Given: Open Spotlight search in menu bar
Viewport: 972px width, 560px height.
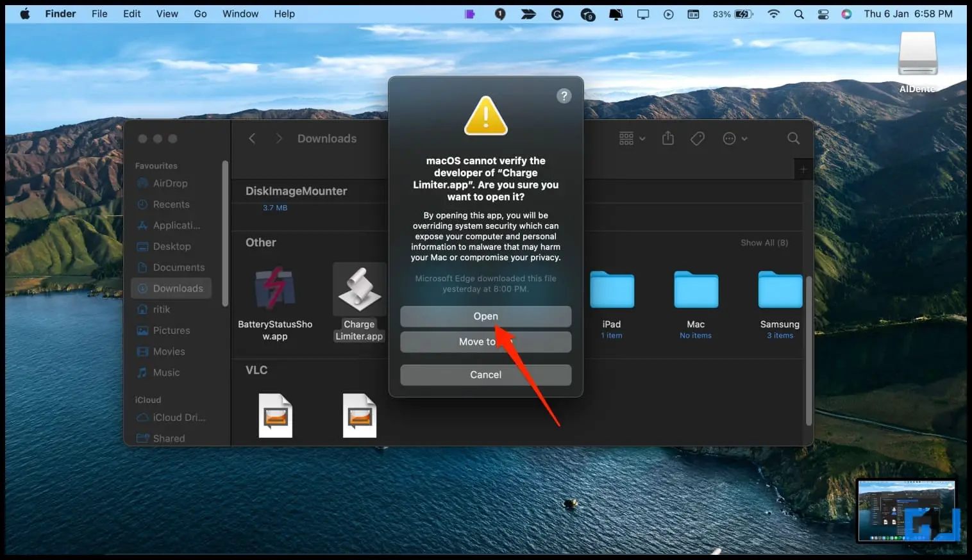Looking at the screenshot, I should click(x=799, y=13).
